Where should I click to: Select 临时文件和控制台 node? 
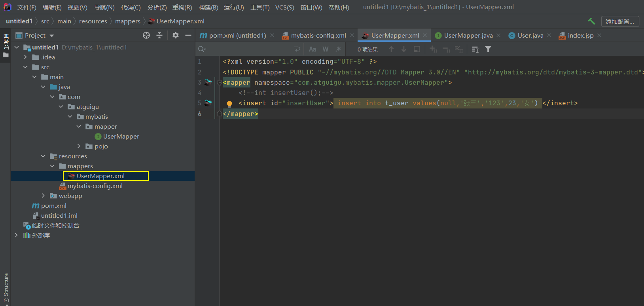pyautogui.click(x=55, y=225)
